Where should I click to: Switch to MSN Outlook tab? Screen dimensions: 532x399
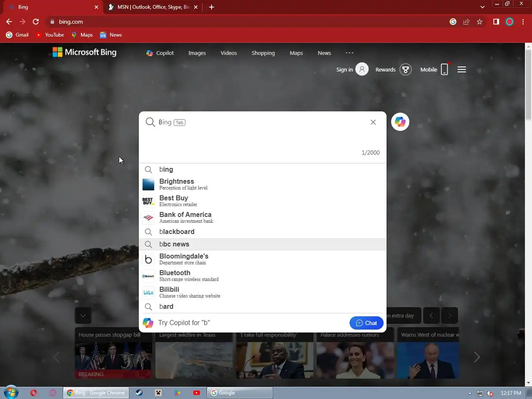coord(153,7)
